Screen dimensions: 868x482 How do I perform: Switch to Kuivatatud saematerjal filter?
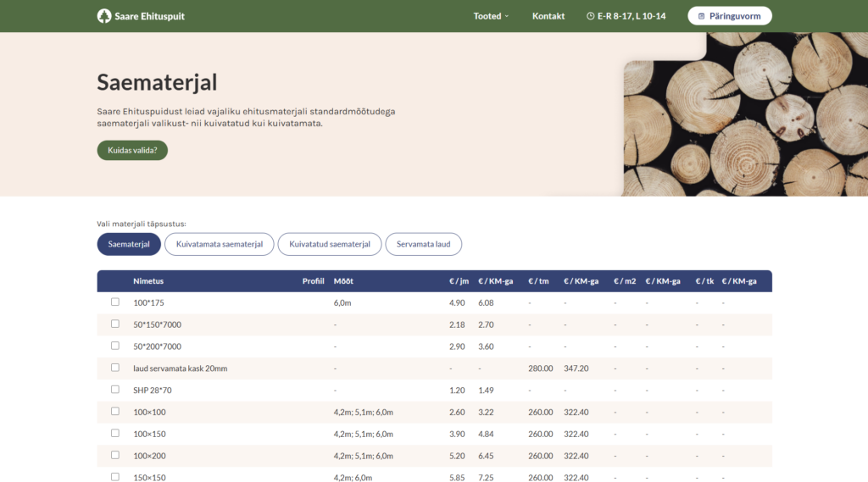330,244
